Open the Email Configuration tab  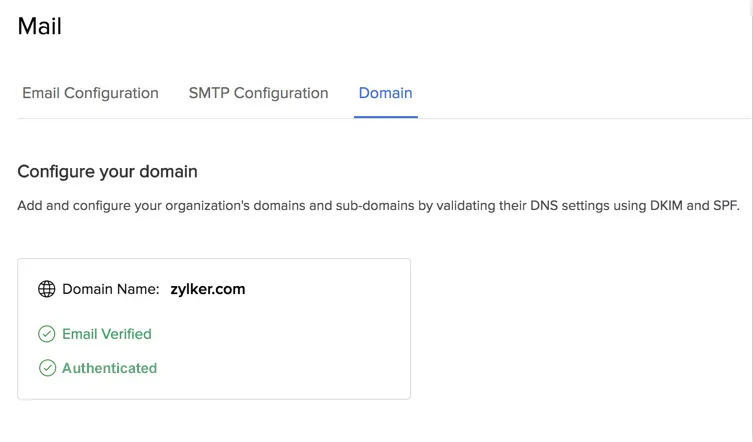(x=90, y=93)
